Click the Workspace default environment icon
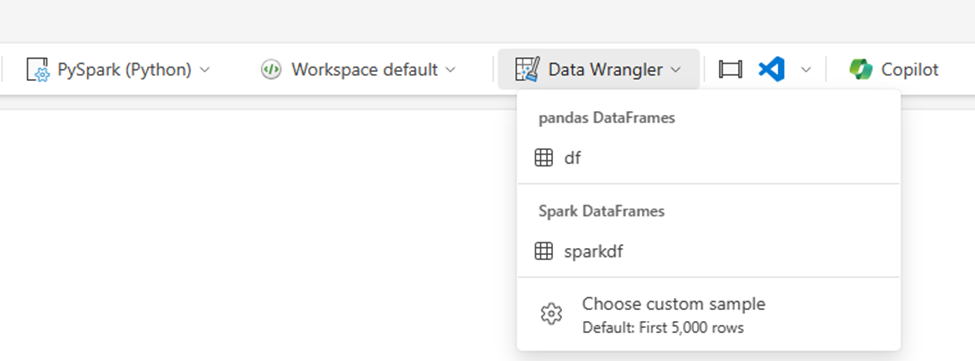This screenshot has width=975, height=361. [x=271, y=70]
